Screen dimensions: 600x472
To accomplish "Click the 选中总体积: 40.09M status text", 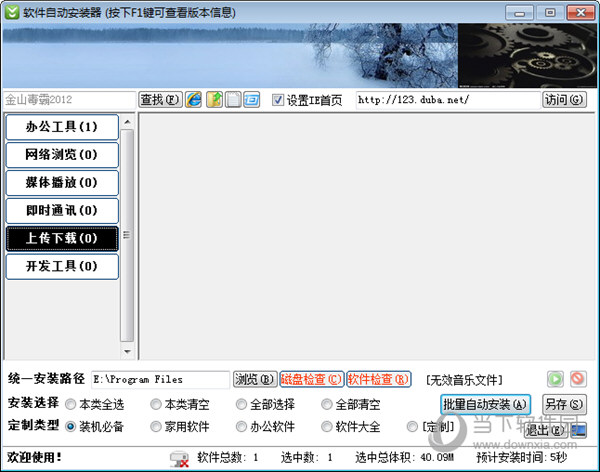I will coord(404,457).
